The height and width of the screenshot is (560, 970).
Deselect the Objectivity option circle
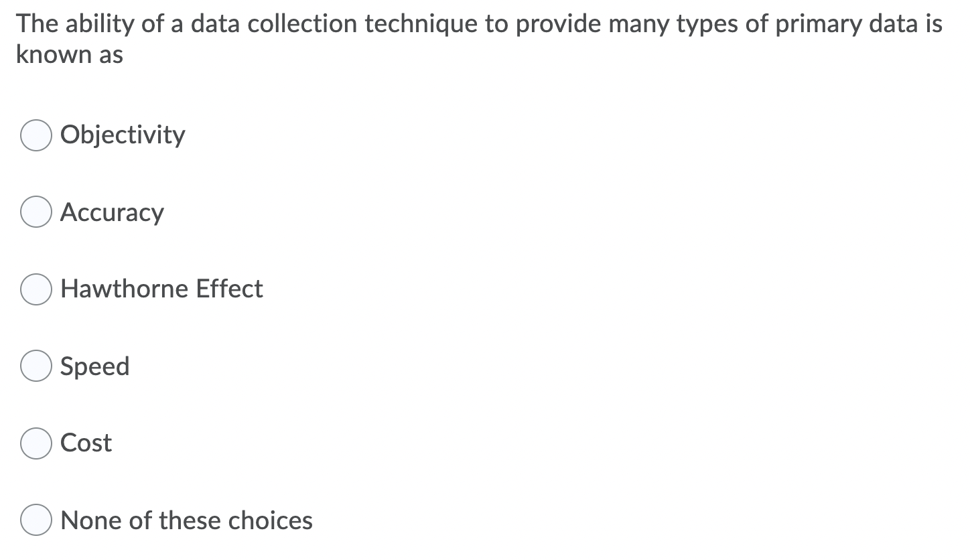point(36,135)
